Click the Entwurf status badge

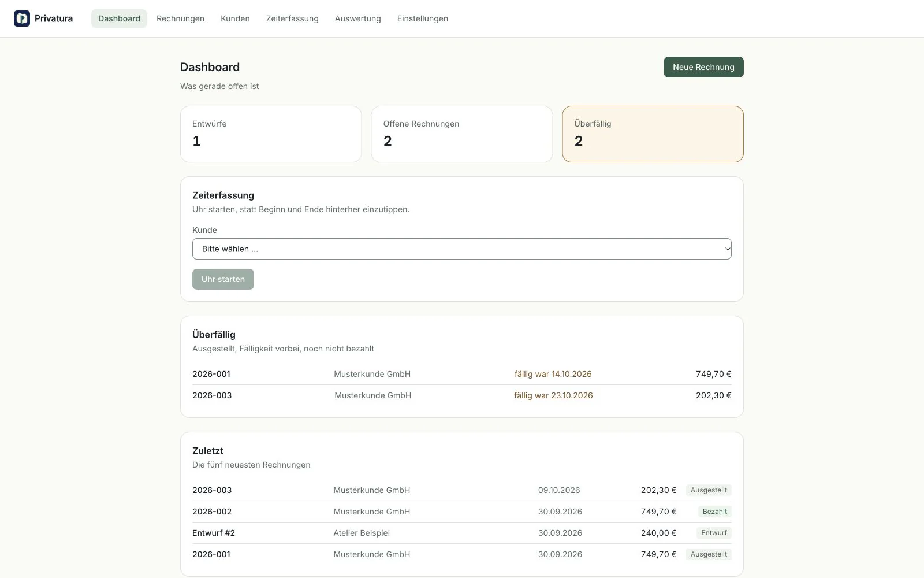[x=714, y=533]
